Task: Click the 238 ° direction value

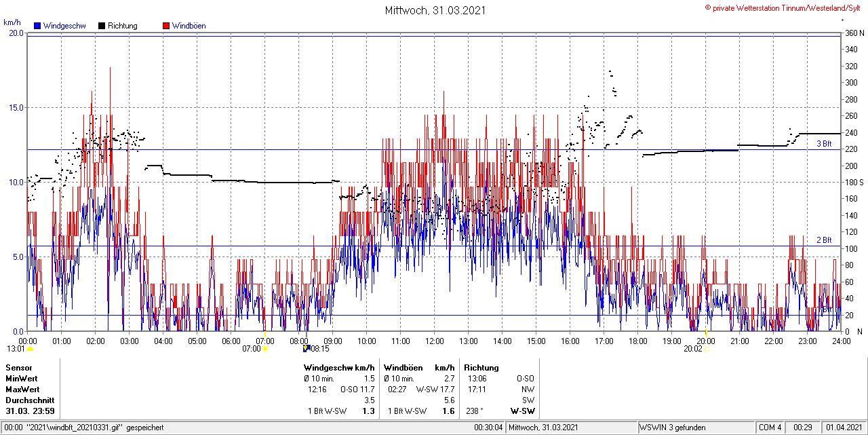Action: [474, 411]
